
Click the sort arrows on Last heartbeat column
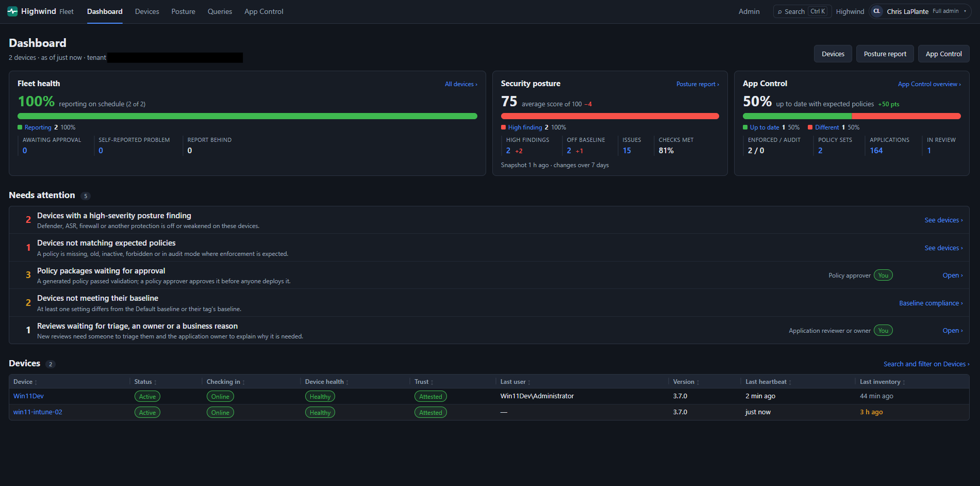pos(790,382)
